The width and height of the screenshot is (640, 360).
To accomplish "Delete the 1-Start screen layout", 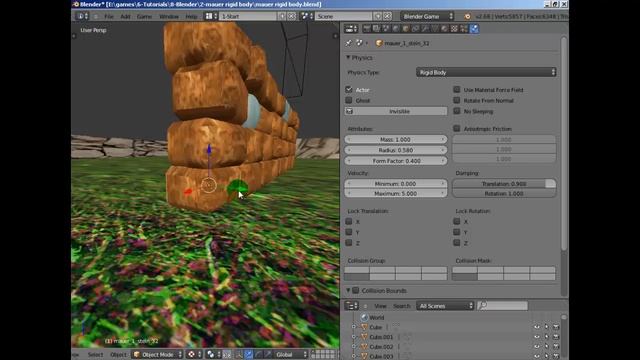I will pyautogui.click(x=292, y=16).
